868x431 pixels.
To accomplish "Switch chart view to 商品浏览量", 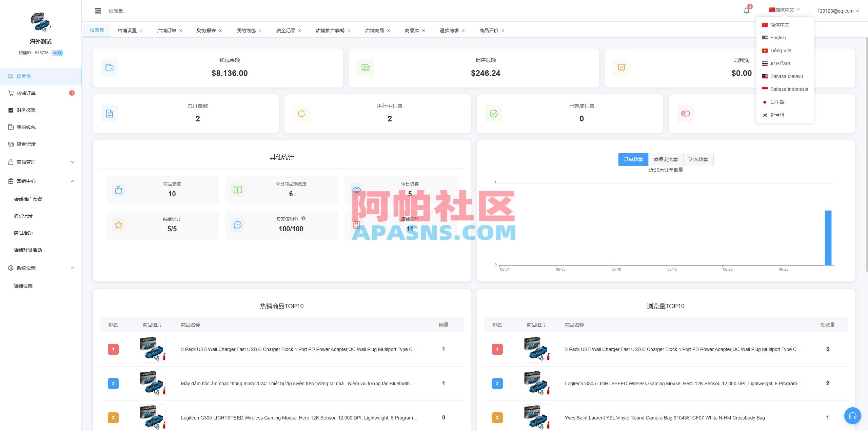I will click(x=665, y=159).
